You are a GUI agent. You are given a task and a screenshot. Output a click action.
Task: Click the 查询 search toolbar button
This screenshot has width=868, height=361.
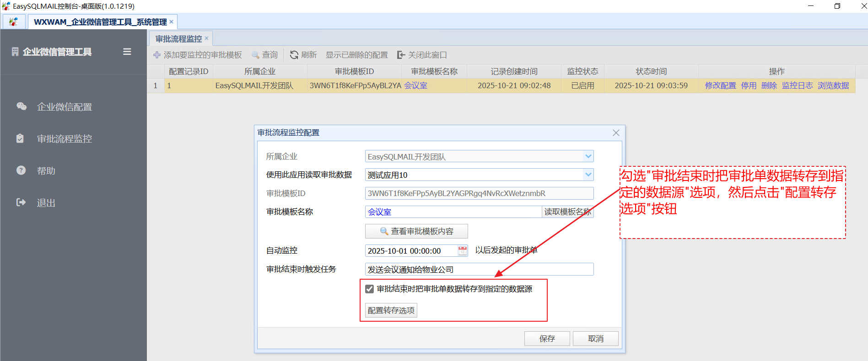pyautogui.click(x=264, y=55)
